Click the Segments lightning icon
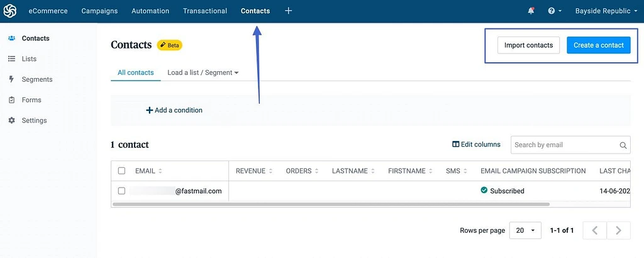644x258 pixels. [x=11, y=79]
